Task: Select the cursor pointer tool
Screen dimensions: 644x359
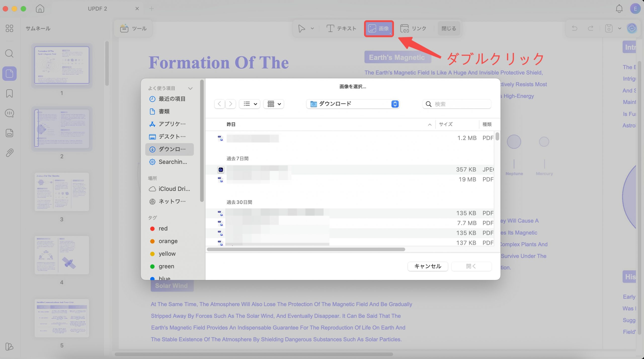Action: [x=302, y=28]
